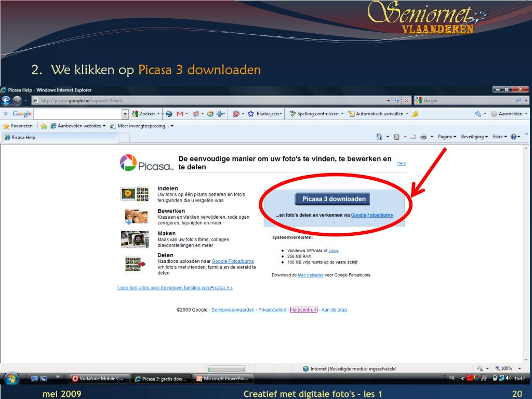Click the search magnifier in the Google search box
532x399 pixels.
pyautogui.click(x=518, y=100)
